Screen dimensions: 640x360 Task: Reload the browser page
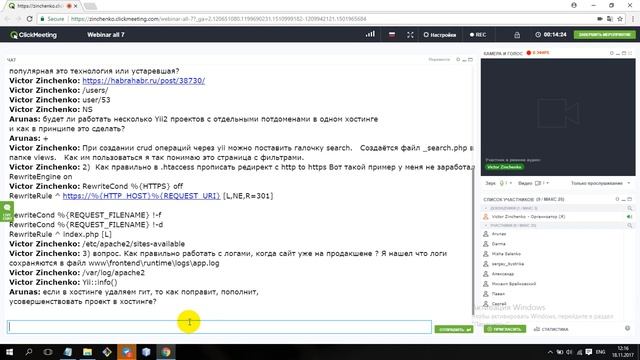(x=29, y=19)
